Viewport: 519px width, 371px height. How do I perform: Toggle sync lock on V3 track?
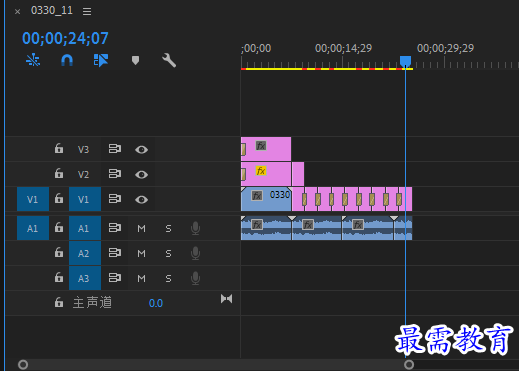click(115, 149)
